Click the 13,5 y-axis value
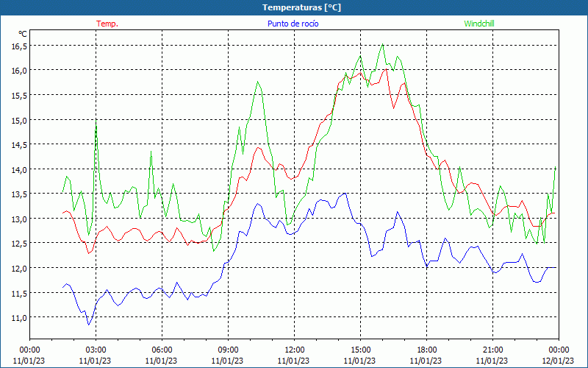Screen dimensions: 588x368 pos(19,194)
